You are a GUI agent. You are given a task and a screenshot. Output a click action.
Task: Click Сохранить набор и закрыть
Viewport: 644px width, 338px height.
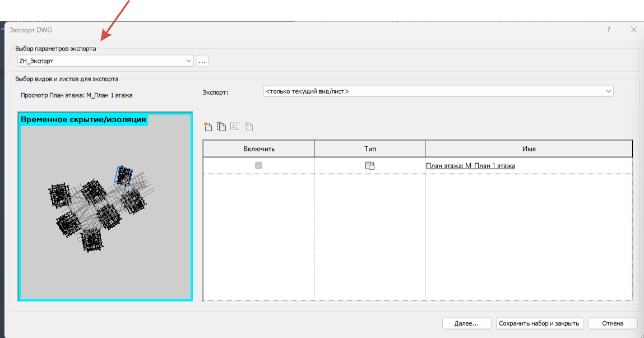539,323
